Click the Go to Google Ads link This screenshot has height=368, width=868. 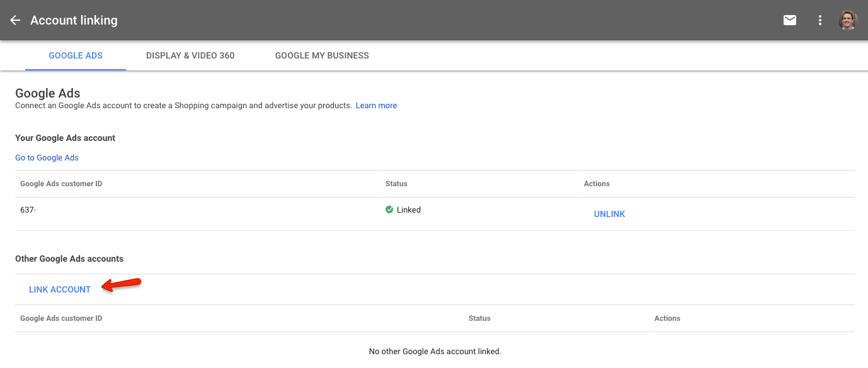(x=47, y=157)
